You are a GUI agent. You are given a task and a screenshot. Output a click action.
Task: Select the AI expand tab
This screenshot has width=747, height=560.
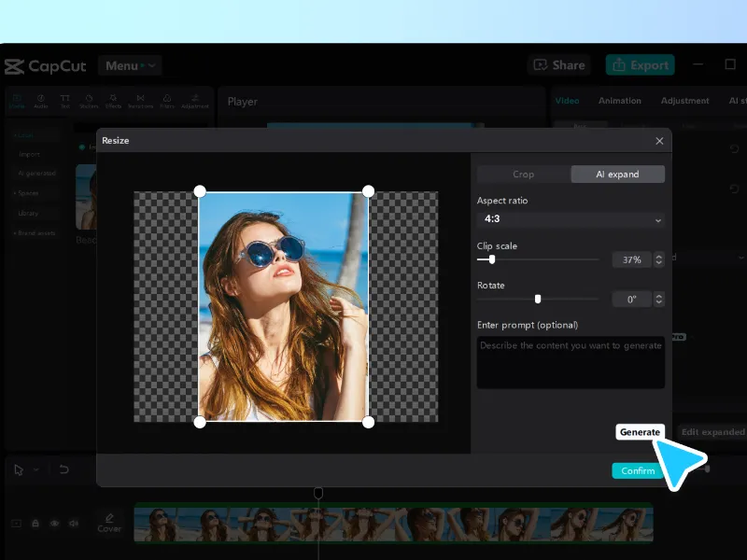point(618,174)
